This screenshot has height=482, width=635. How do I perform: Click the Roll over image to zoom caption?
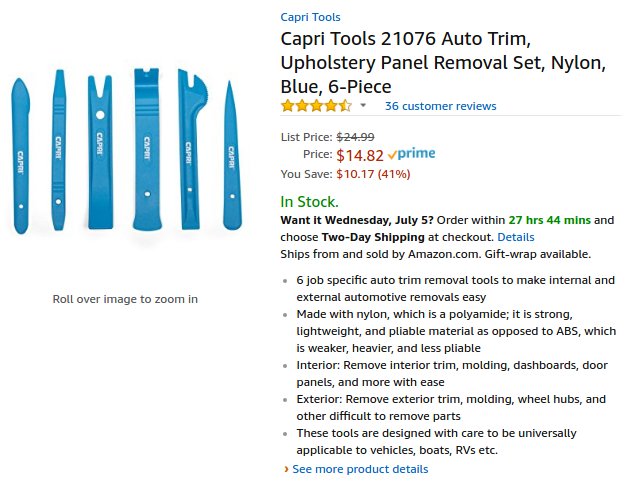125,299
